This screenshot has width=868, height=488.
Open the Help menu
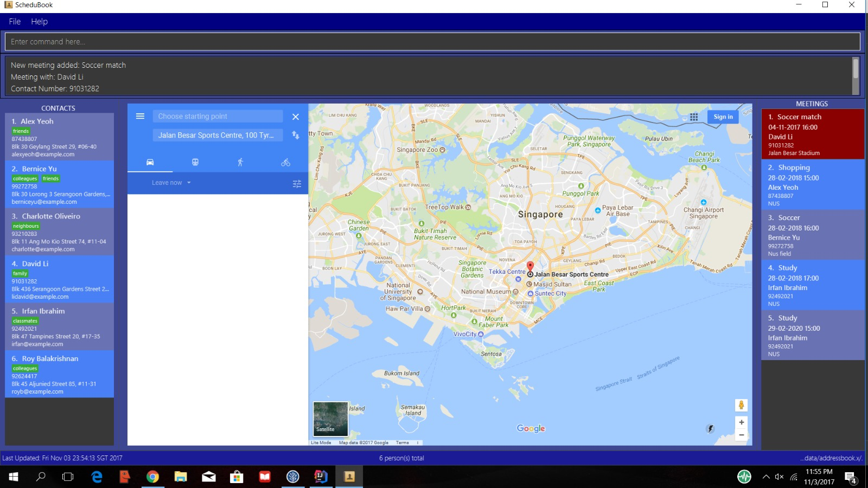(x=39, y=21)
